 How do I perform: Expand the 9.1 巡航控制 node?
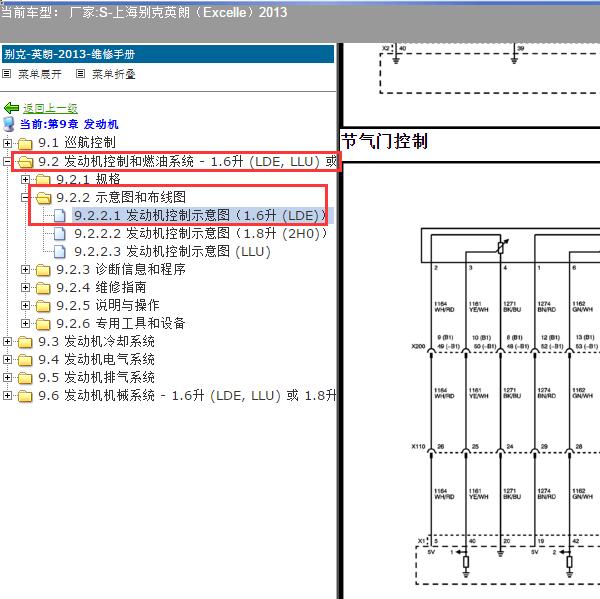tap(7, 143)
